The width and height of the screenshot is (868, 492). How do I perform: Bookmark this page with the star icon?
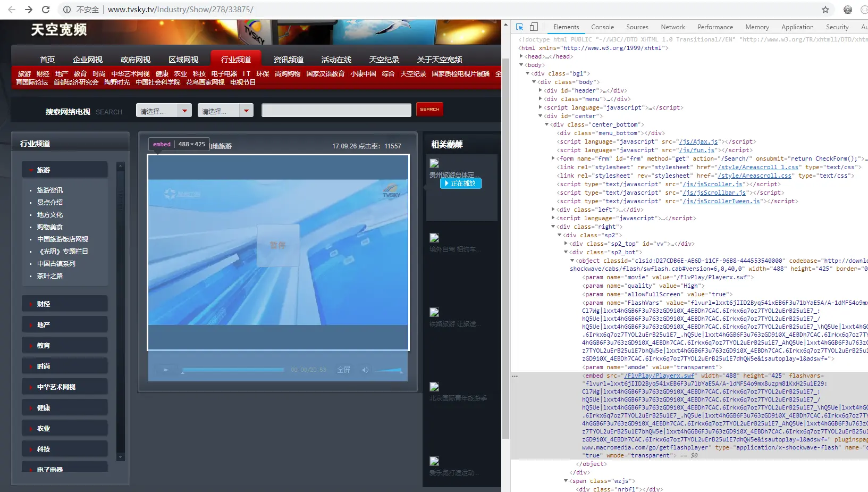click(x=825, y=10)
